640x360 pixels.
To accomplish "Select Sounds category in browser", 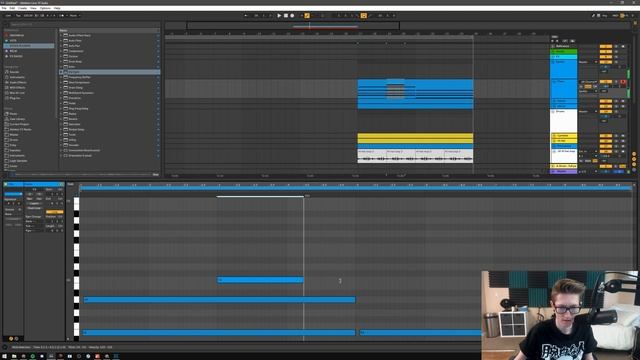I will (x=14, y=72).
